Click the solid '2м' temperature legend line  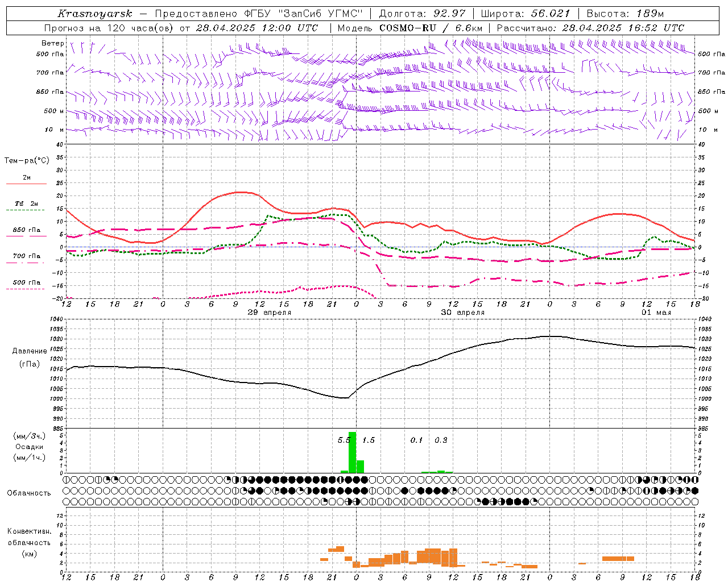point(26,184)
